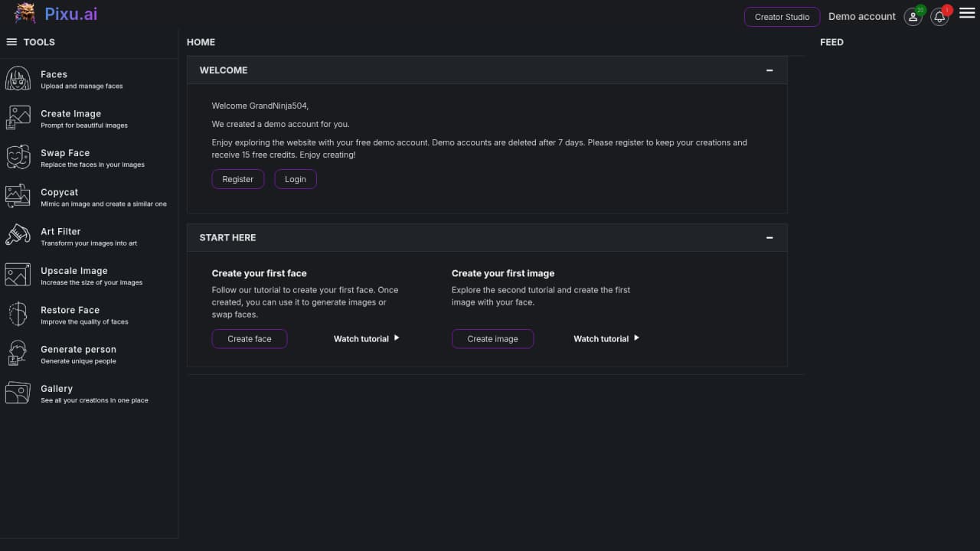Select the Art Filter brush icon
This screenshot has height=551, width=980.
[x=18, y=235]
